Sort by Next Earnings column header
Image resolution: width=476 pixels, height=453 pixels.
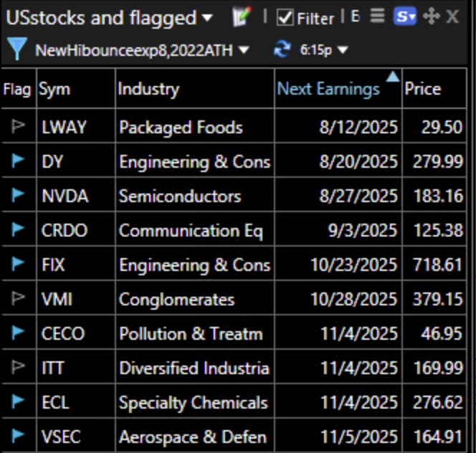(x=328, y=89)
